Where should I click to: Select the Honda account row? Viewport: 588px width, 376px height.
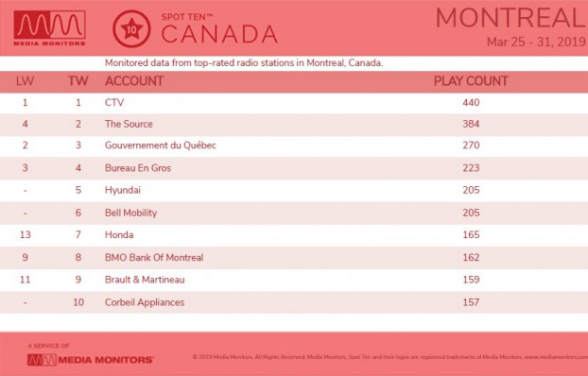(294, 235)
